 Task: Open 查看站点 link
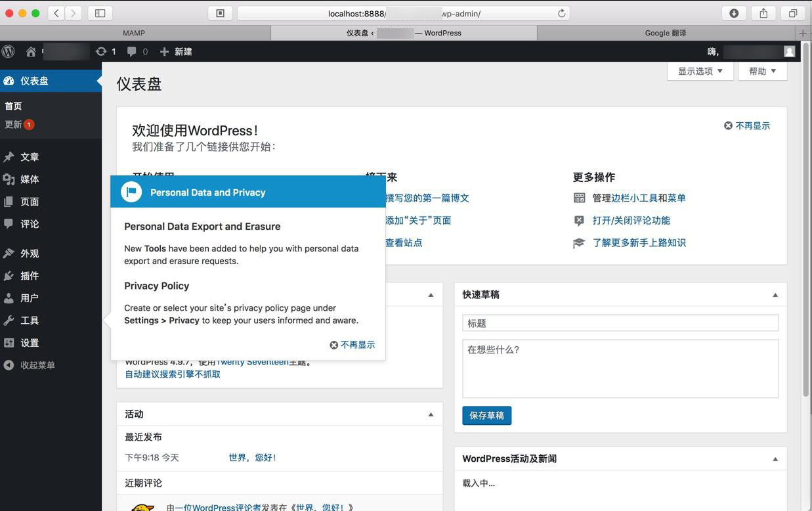404,242
